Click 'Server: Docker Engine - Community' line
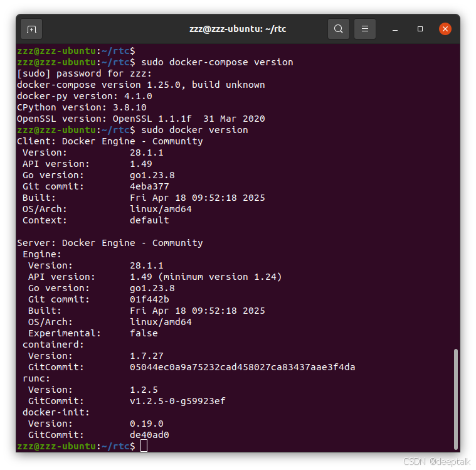The height and width of the screenshot is (470, 476). tap(110, 243)
